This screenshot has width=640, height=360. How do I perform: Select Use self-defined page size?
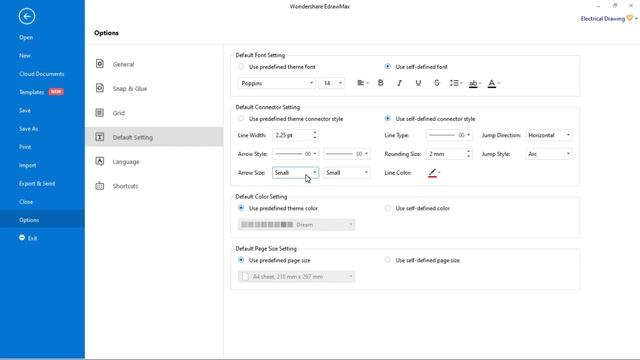point(387,260)
